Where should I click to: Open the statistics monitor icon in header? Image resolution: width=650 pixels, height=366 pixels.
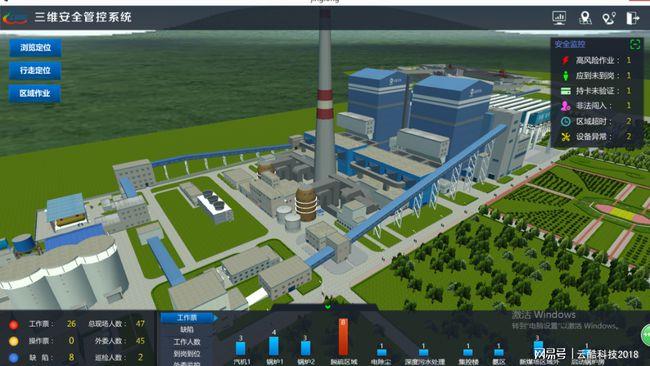tap(559, 18)
